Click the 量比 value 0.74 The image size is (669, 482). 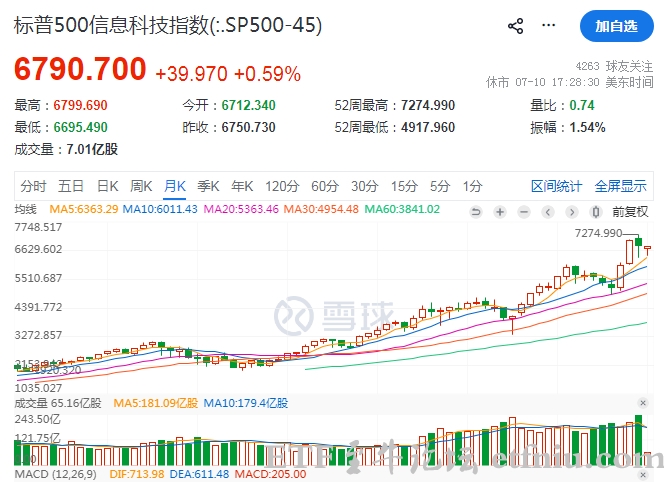(582, 105)
